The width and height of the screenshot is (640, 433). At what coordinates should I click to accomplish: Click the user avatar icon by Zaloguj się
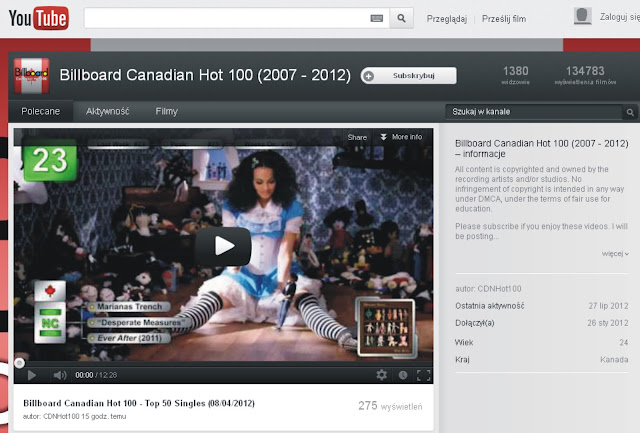point(582,16)
